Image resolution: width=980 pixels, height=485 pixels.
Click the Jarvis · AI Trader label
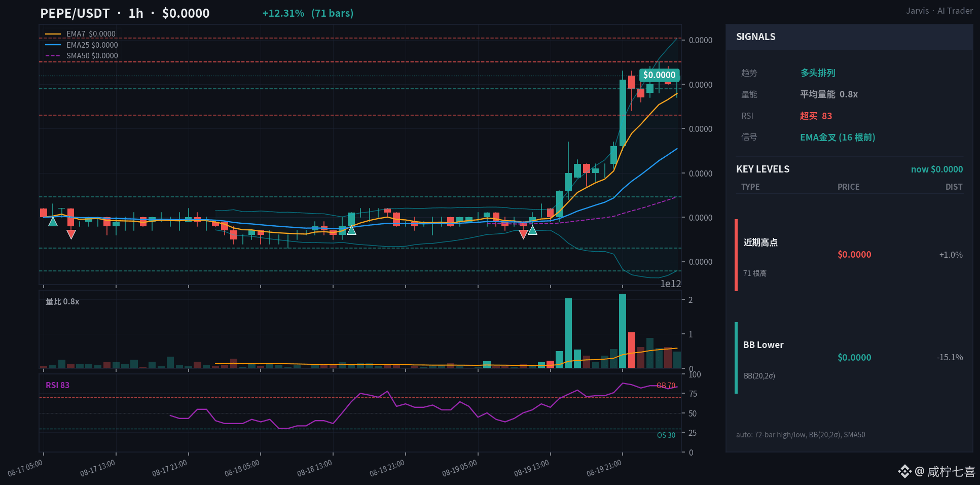pyautogui.click(x=939, y=11)
